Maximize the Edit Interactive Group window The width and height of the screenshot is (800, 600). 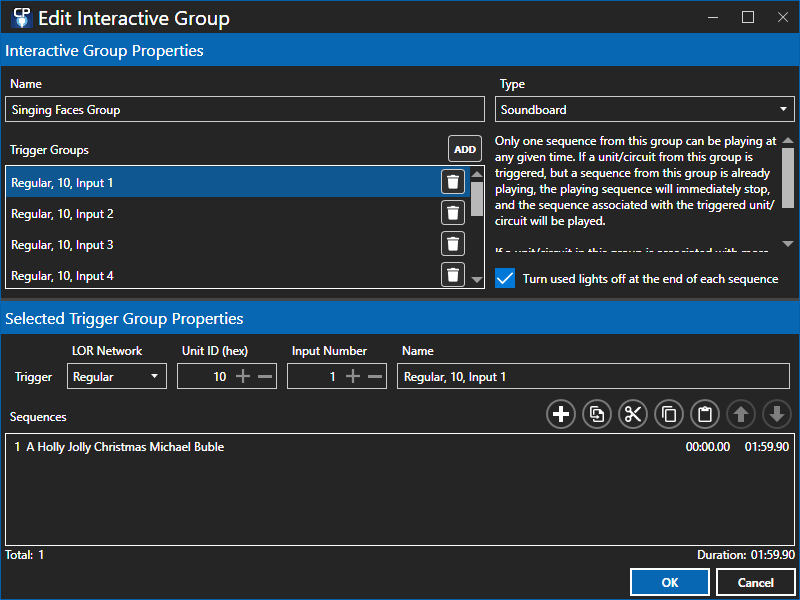pos(748,17)
